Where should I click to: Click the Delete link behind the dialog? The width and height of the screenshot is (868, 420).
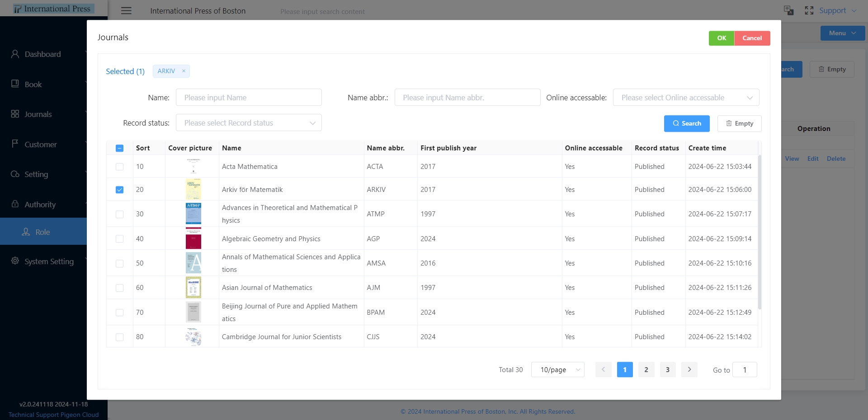pos(836,159)
